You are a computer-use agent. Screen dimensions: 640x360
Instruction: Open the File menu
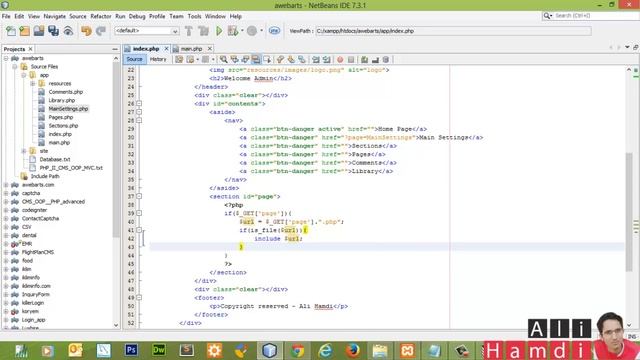[x=6, y=16]
